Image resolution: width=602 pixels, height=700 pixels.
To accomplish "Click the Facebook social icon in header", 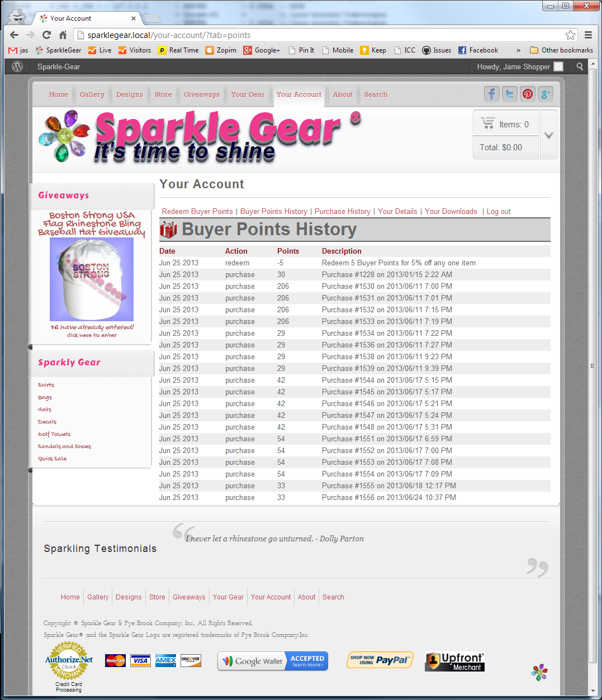I will [x=491, y=94].
